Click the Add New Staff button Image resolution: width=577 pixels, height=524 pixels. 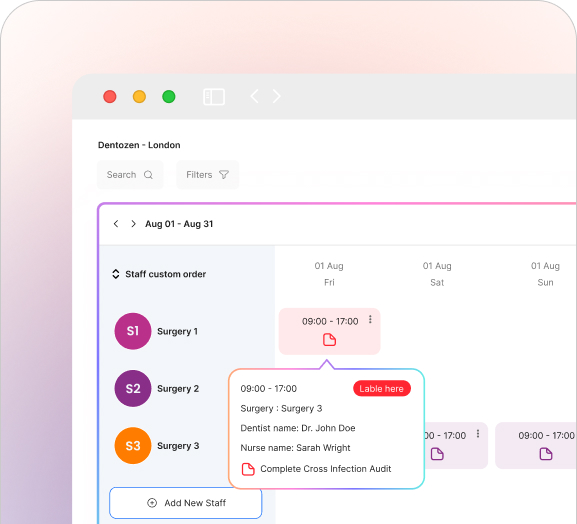click(x=186, y=503)
